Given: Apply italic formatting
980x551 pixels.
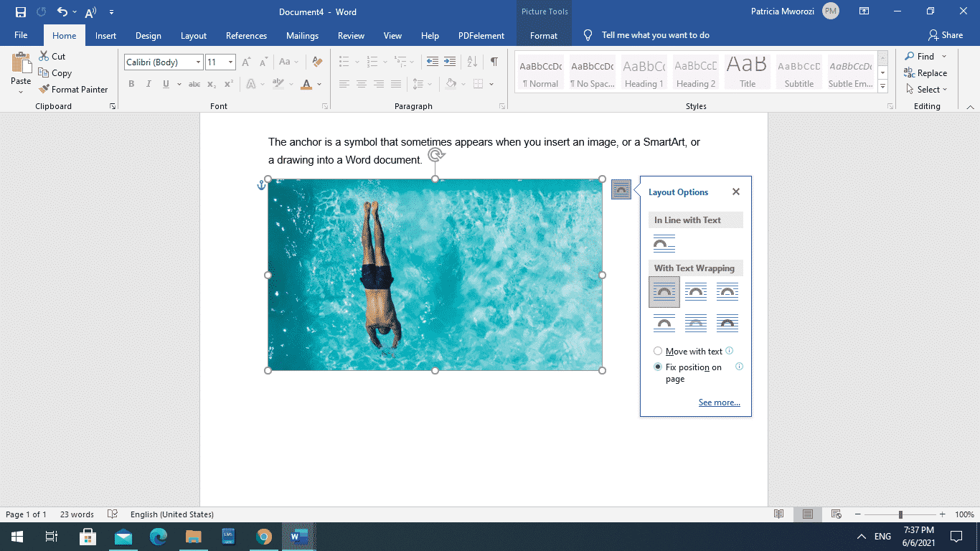Looking at the screenshot, I should click(149, 83).
